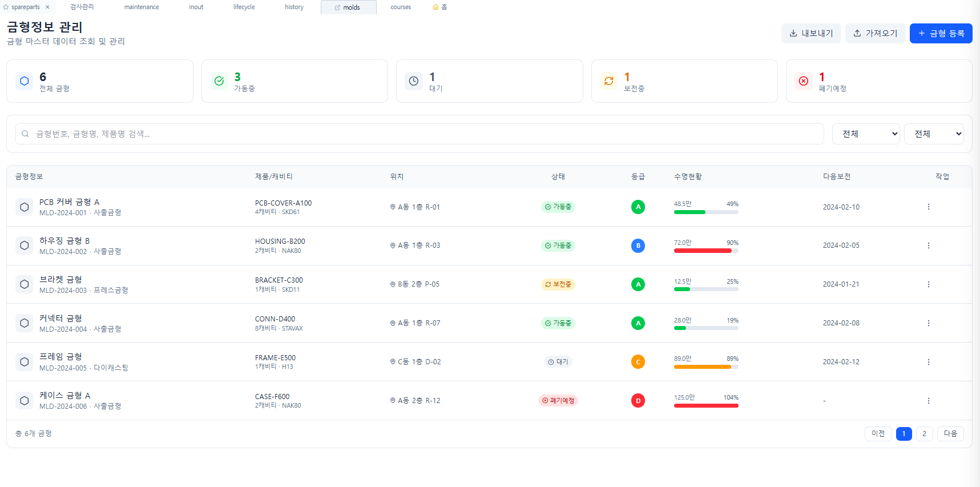Switch to the spareparts tab
This screenshot has width=980, height=487.
pos(25,7)
